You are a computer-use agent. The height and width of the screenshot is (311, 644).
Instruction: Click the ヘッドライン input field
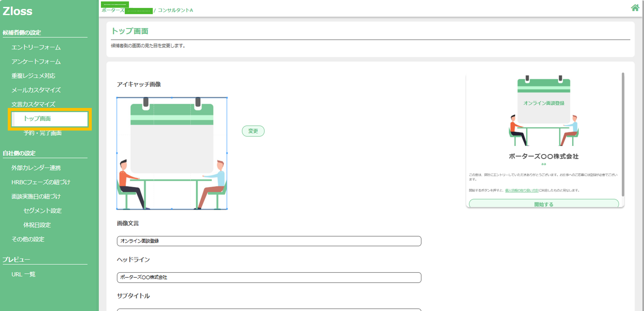click(269, 277)
